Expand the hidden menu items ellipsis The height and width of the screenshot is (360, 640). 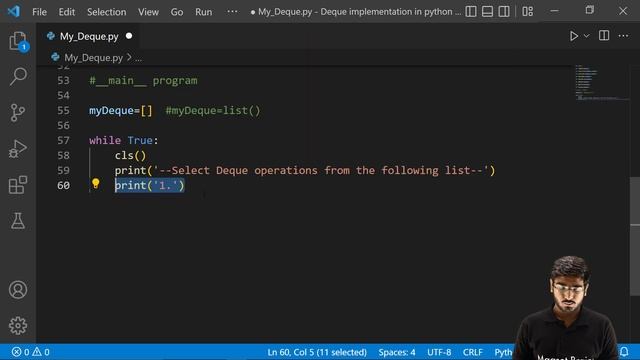point(232,11)
